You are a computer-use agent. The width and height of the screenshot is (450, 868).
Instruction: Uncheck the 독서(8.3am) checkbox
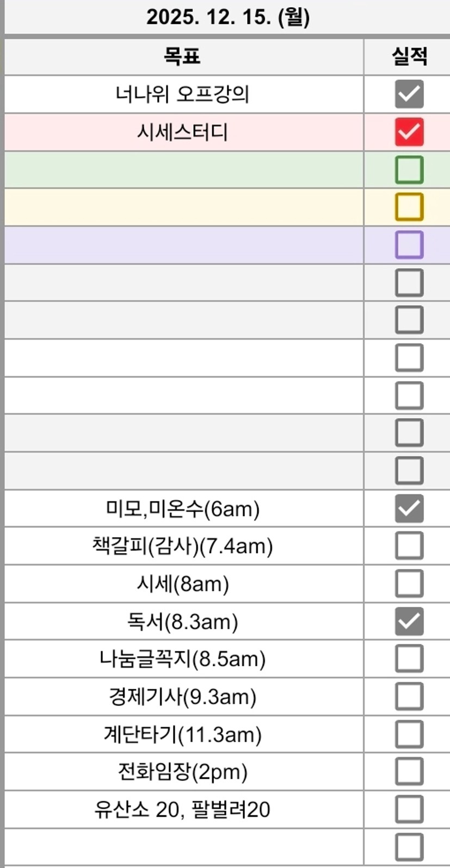point(409,622)
